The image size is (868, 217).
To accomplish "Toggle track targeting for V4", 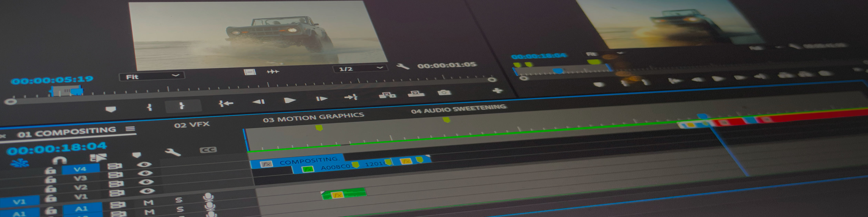I will [81, 169].
